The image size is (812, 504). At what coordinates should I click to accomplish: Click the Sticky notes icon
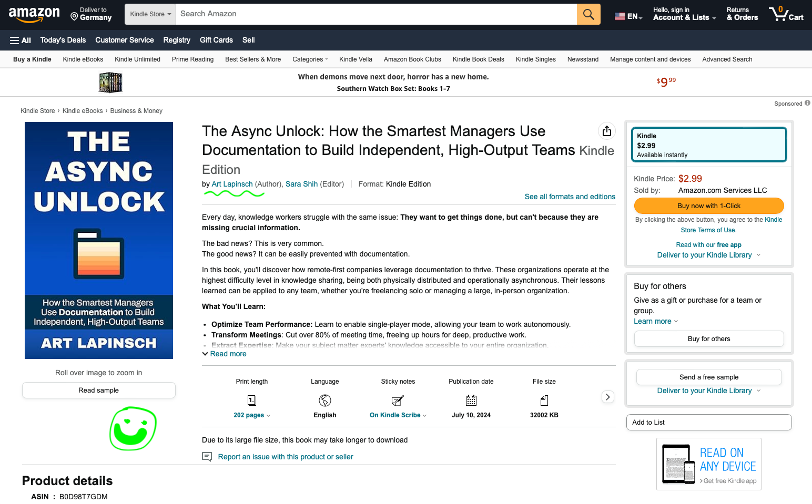(x=398, y=400)
